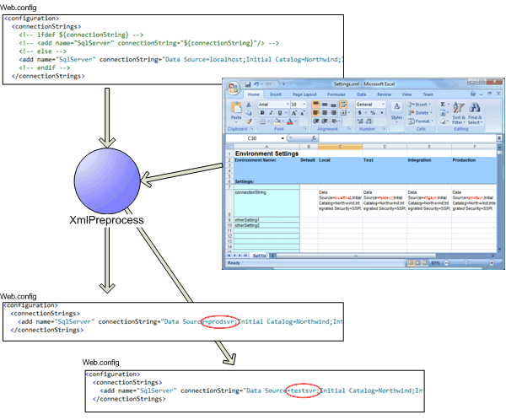Image resolution: width=506 pixels, height=420 pixels.
Task: Expand the Format cells dropdown
Action: click(x=422, y=121)
